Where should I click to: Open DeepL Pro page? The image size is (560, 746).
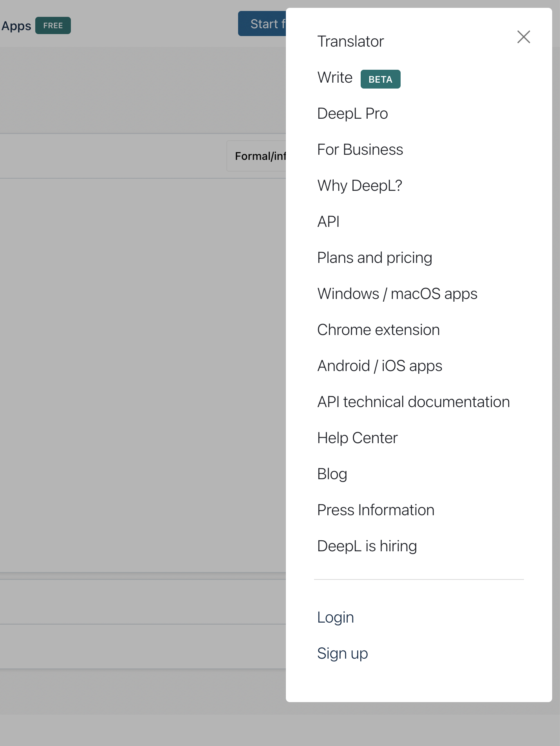[352, 114]
